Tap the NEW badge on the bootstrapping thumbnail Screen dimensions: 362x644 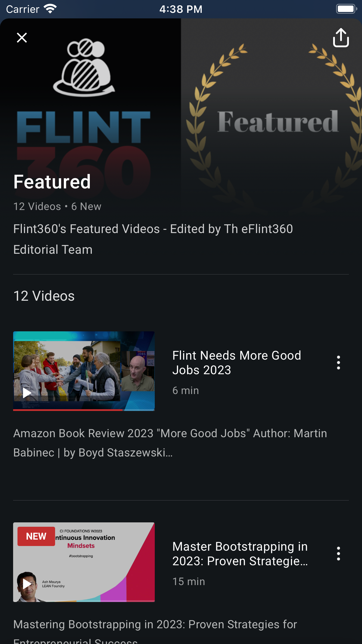coord(36,536)
